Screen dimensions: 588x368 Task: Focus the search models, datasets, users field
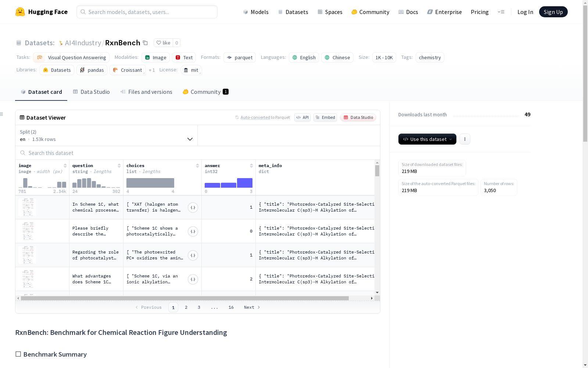(147, 12)
